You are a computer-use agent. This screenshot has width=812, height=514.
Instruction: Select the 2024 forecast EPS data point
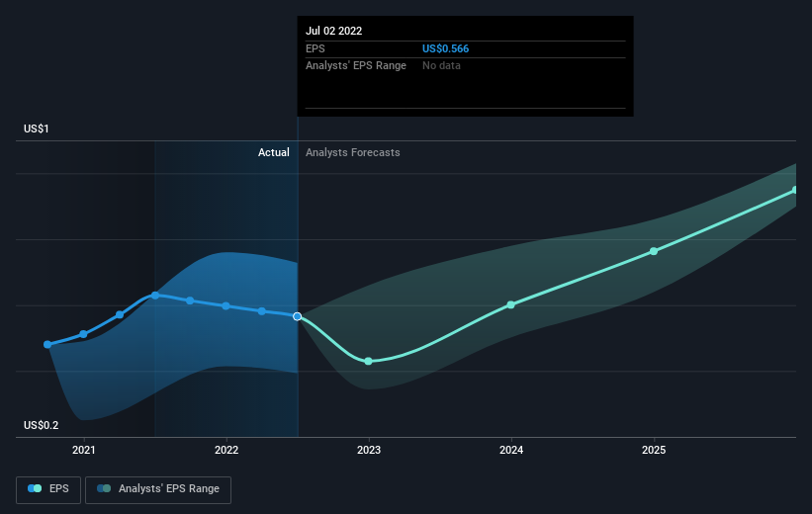pyautogui.click(x=510, y=304)
